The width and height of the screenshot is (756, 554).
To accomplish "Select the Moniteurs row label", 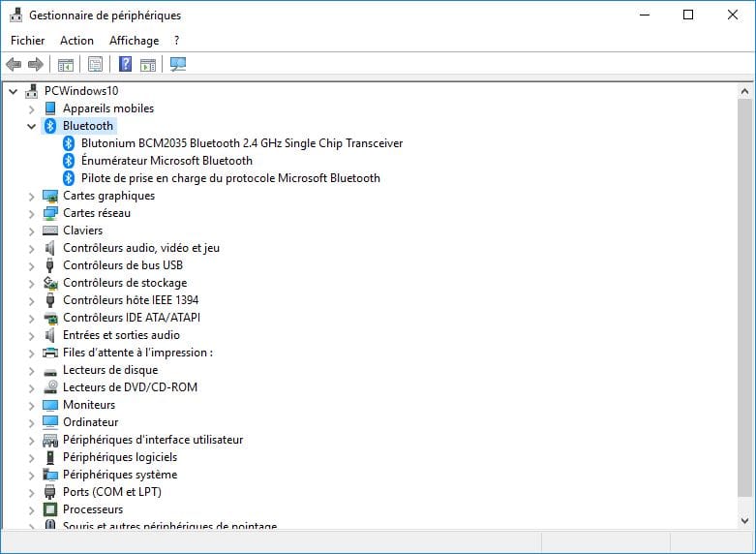I will click(89, 405).
